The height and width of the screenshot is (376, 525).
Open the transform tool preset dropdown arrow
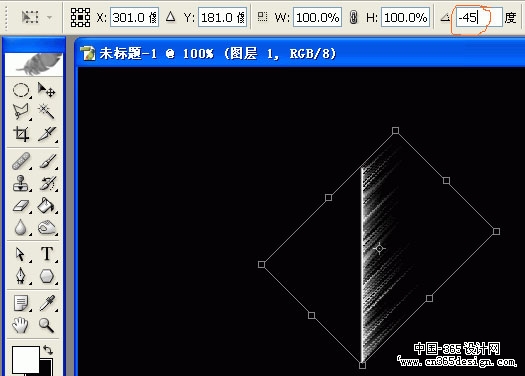point(50,17)
